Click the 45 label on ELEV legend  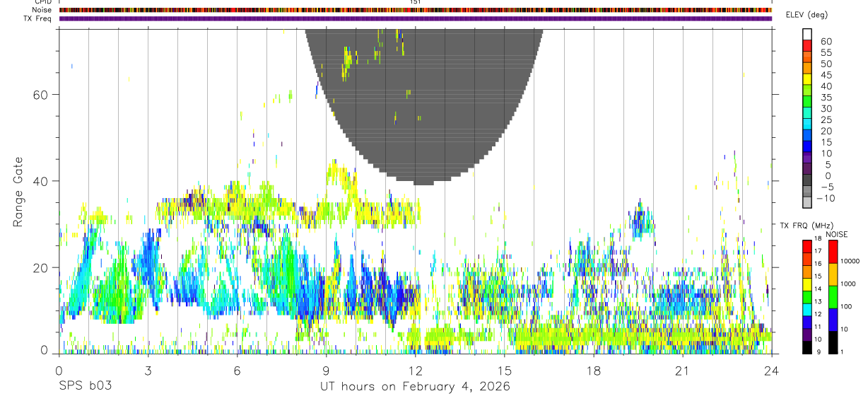826,75
